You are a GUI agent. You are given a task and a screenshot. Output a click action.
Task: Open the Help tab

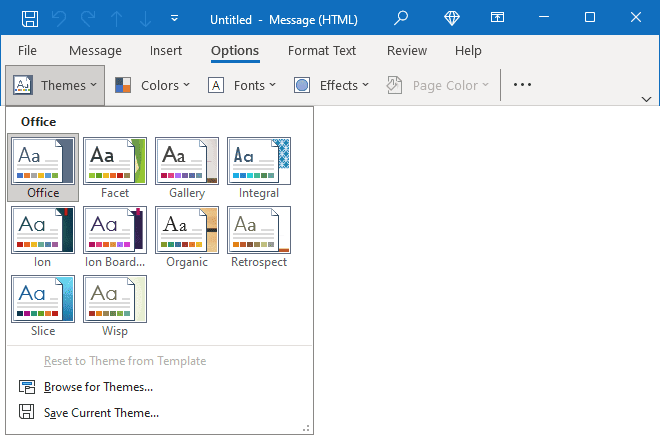pos(468,51)
